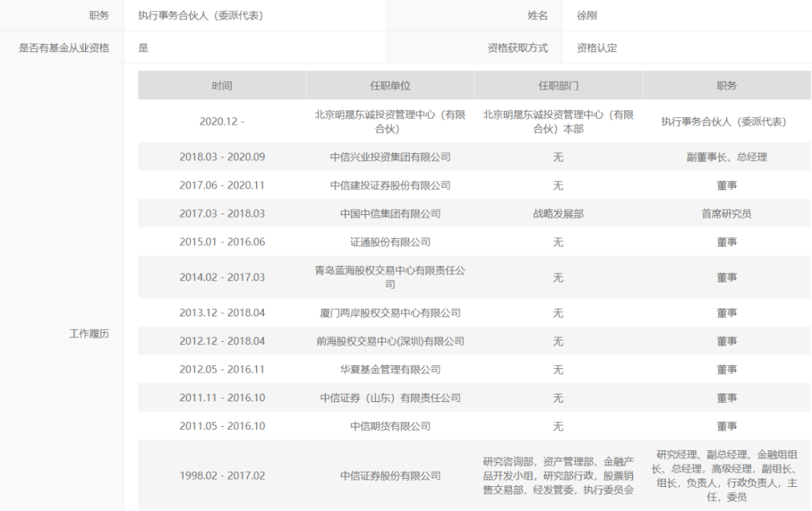Click the 资格认定 value
The height and width of the screenshot is (511, 812).
coord(596,48)
